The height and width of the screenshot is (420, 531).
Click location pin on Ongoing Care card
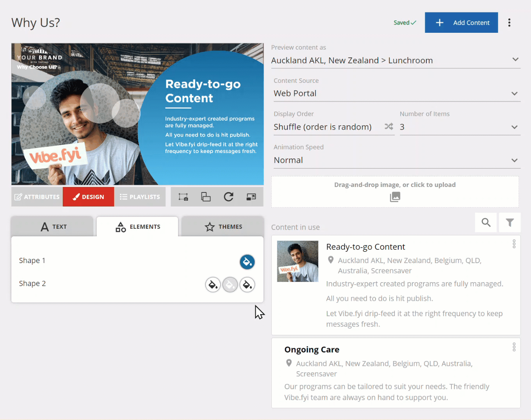tap(289, 363)
